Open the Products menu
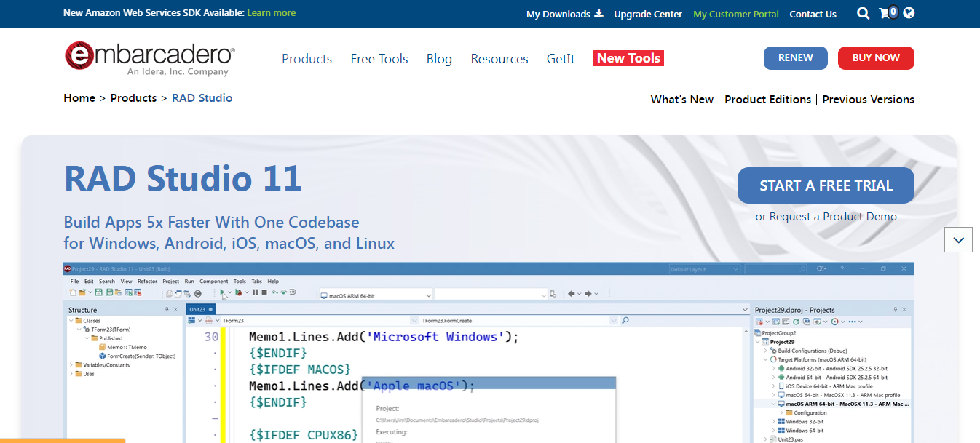 pos(307,59)
